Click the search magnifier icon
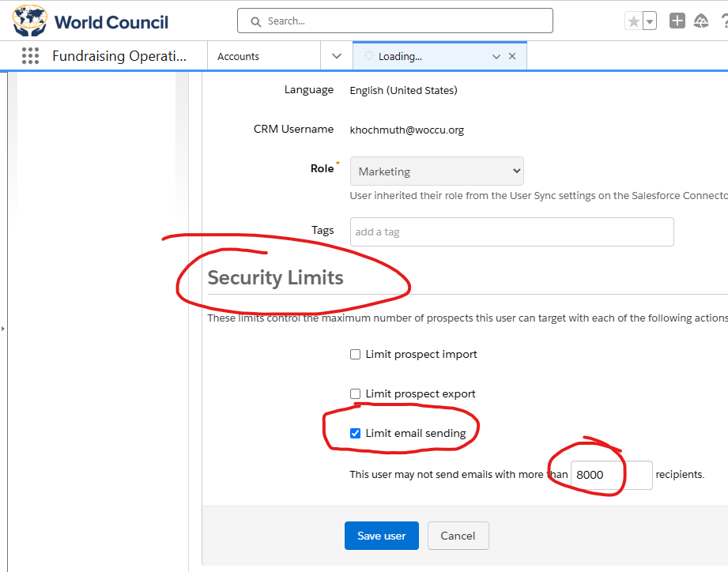The image size is (728, 572). (x=256, y=21)
